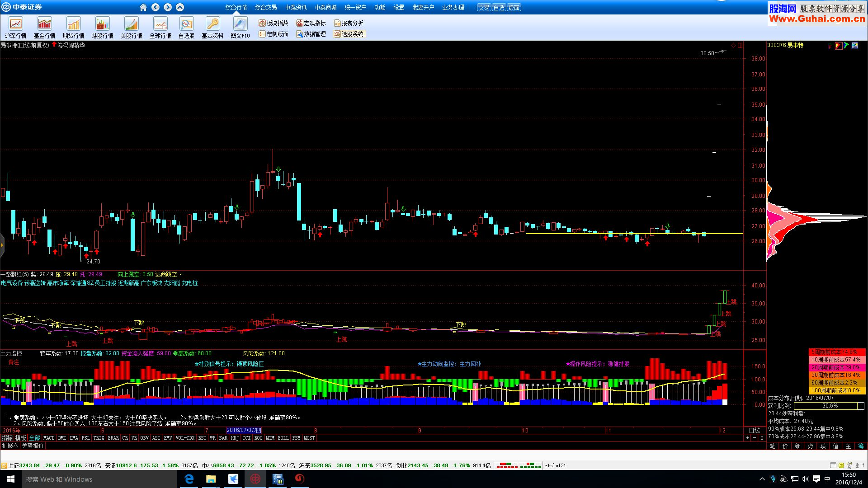Screen dimensions: 868x488
Task: Select 全部 indicator category tab
Action: pyautogui.click(x=34, y=438)
